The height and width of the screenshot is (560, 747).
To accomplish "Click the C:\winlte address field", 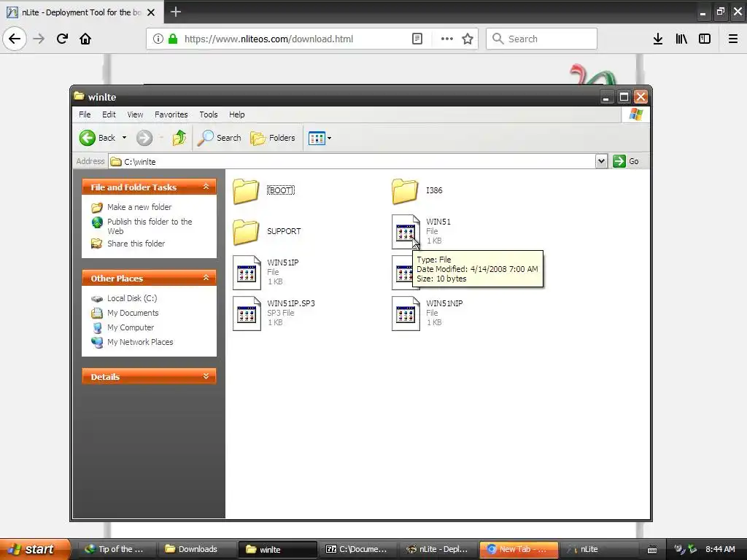I will [352, 161].
